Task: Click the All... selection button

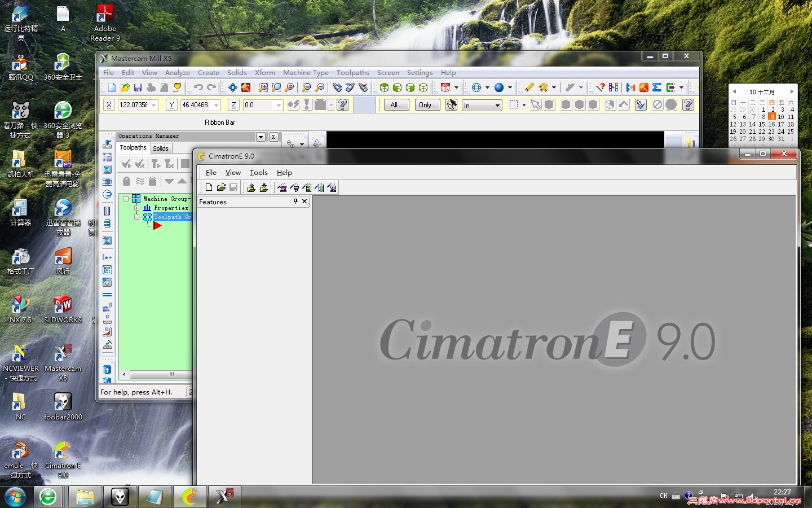Action: pos(396,104)
